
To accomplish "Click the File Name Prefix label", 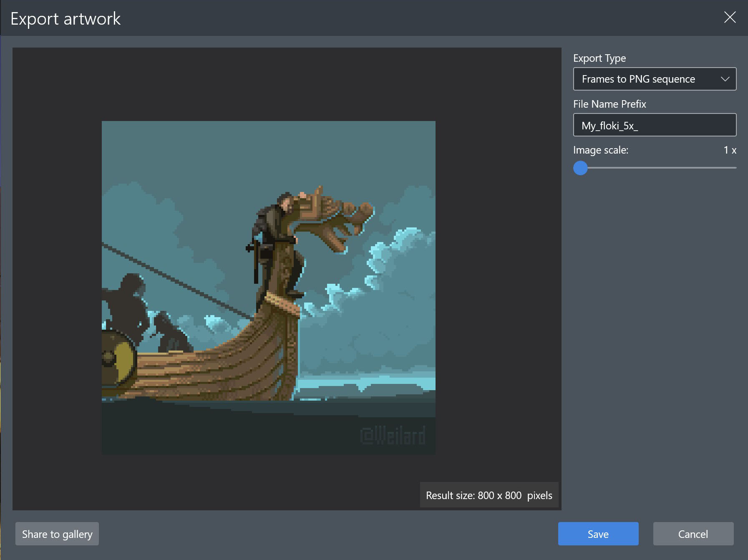I will click(x=609, y=104).
